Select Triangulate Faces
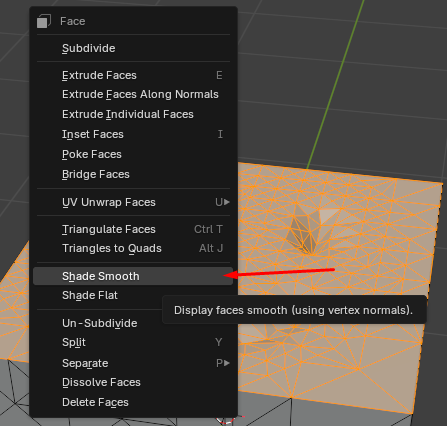Viewport: 447px width, 426px height. coord(133,229)
